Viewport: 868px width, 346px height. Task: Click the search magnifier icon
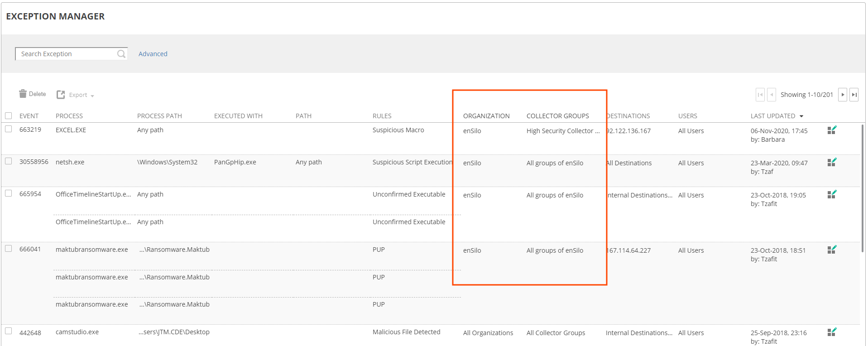[121, 54]
